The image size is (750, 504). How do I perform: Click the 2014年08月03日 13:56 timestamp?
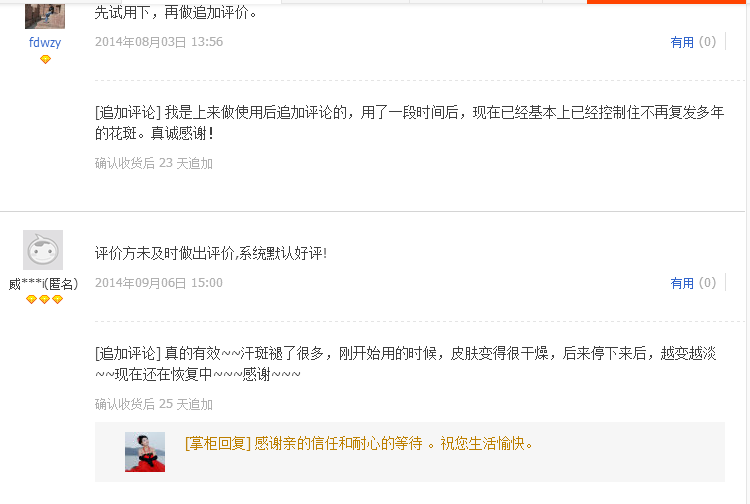(159, 42)
